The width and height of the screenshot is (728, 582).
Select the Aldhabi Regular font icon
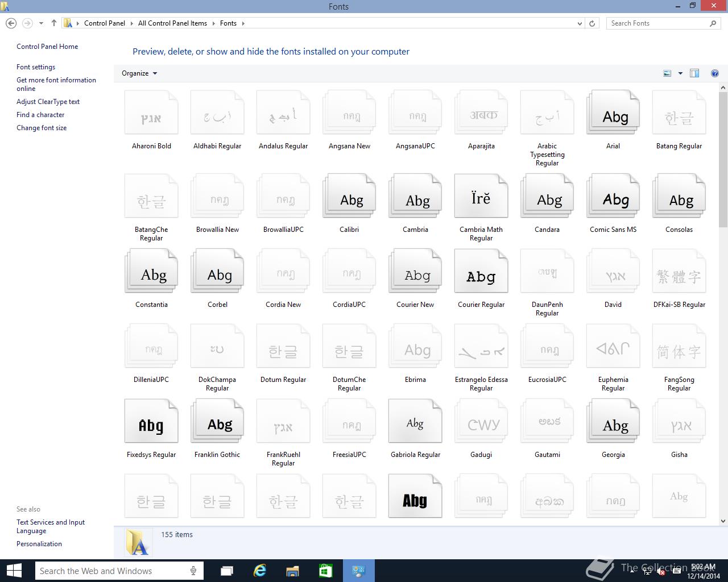click(217, 114)
